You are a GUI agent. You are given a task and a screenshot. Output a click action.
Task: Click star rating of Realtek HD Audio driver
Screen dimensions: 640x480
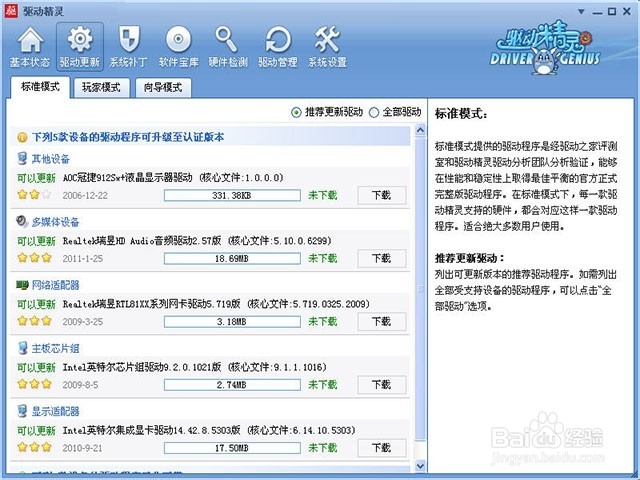coord(35,258)
